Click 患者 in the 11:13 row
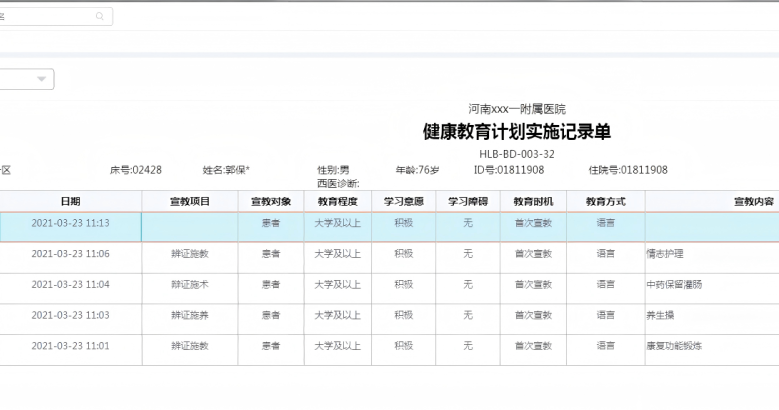This screenshot has height=410, width=779. (x=271, y=223)
